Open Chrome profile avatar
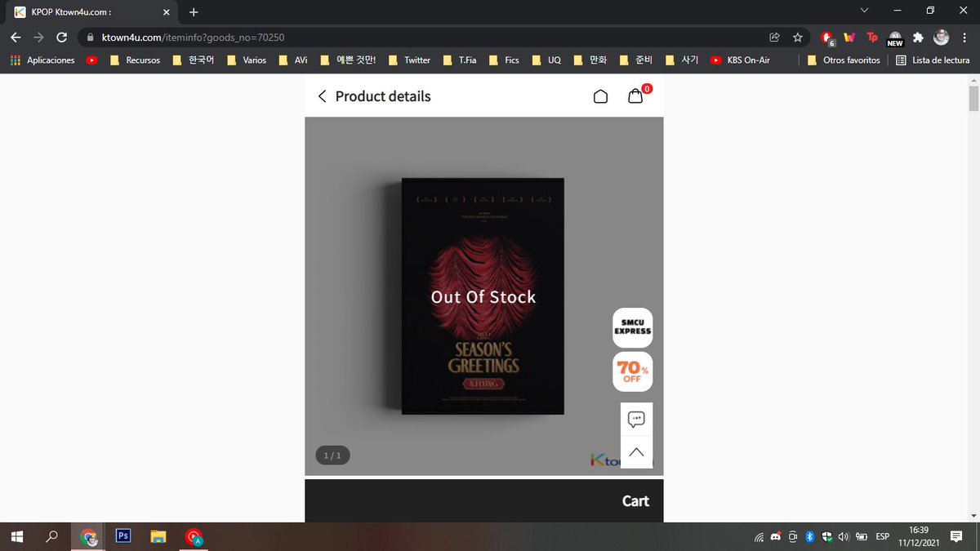The image size is (980, 551). 942,38
